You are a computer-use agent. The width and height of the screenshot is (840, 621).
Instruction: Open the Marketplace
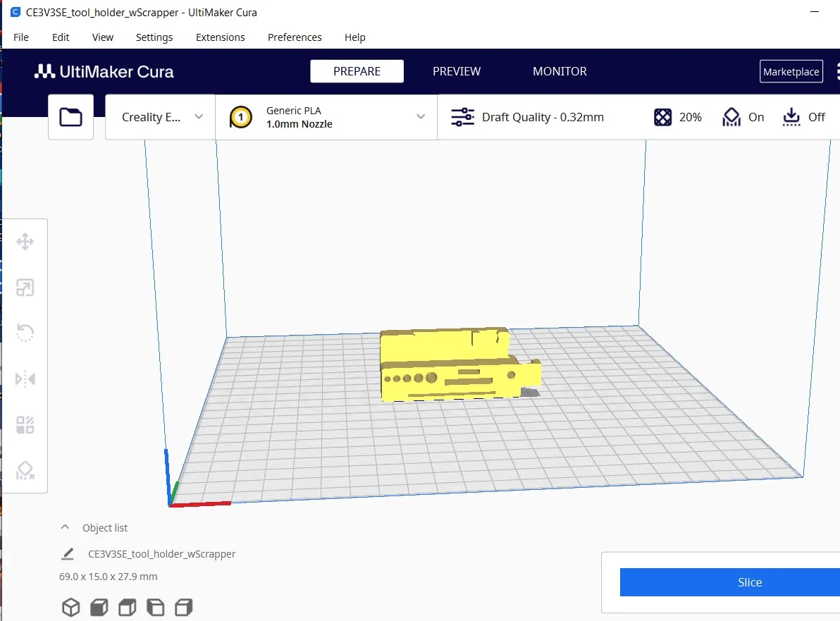(x=791, y=71)
